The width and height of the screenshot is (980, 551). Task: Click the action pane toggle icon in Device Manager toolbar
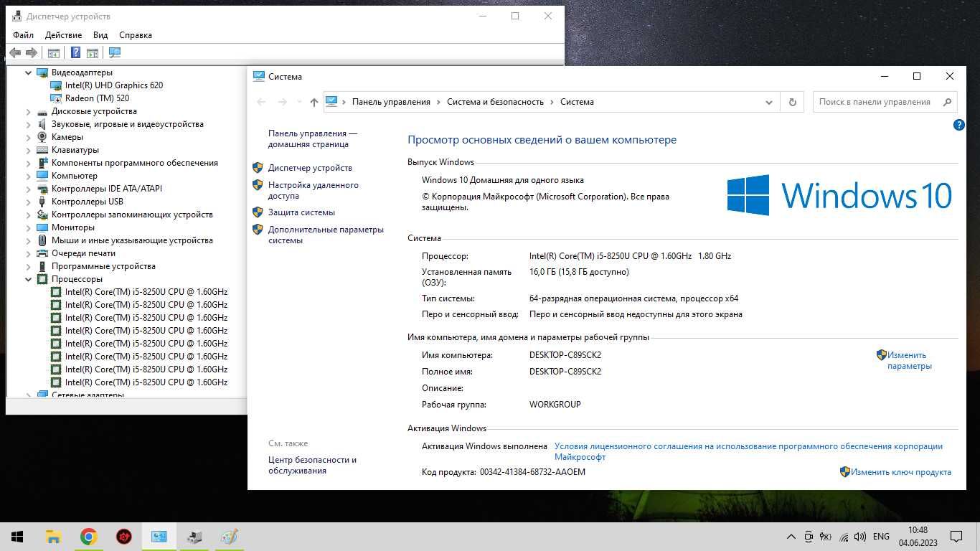93,52
